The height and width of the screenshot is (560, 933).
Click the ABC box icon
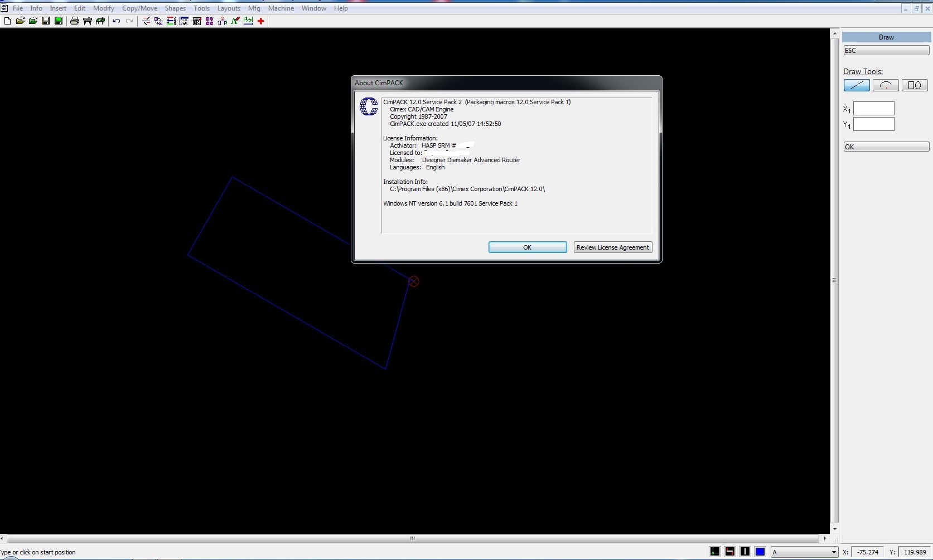(x=197, y=21)
